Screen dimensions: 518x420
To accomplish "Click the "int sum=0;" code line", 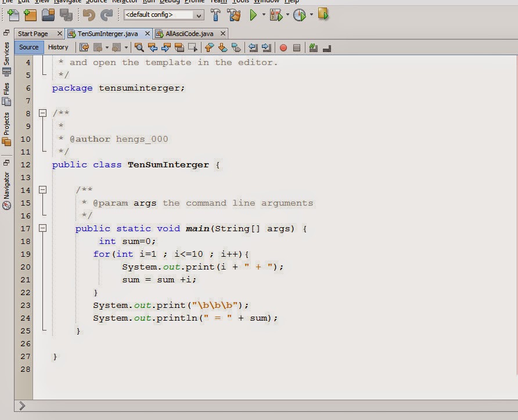I will (127, 242).
